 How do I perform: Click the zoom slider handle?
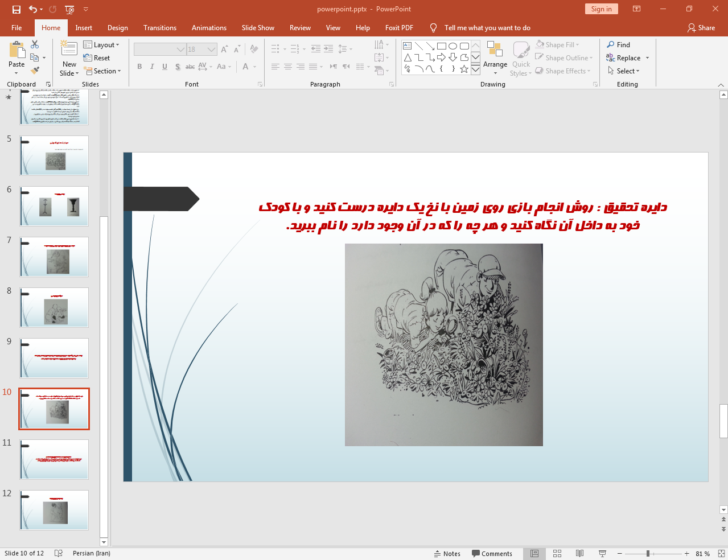click(x=648, y=554)
